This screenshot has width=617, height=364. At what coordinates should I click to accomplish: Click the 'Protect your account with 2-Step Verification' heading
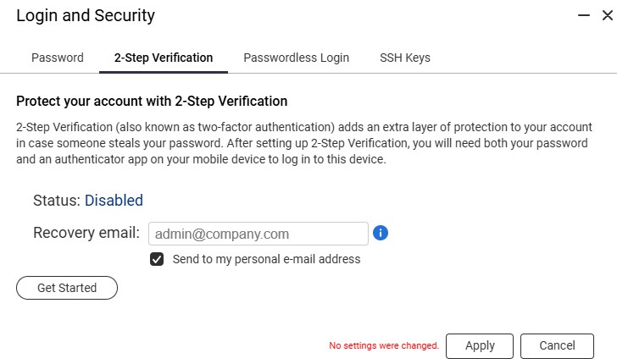(x=152, y=102)
